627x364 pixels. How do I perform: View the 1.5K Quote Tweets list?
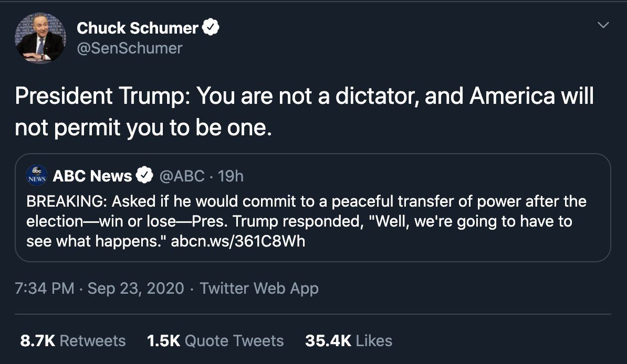click(215, 341)
